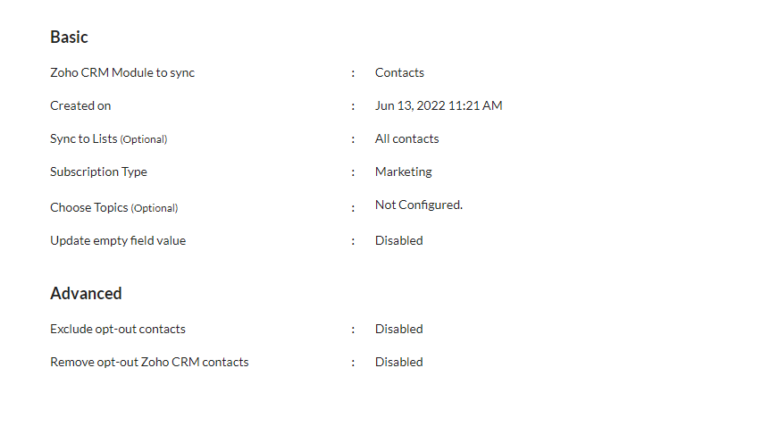This screenshot has width=770, height=435.
Task: Click the Exclude opt-out contacts label
Action: (117, 328)
